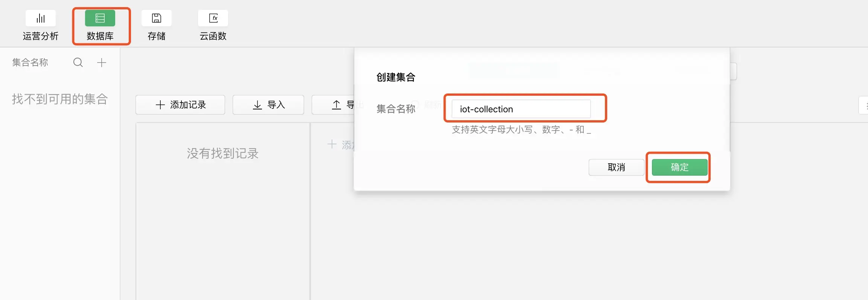Image resolution: width=868 pixels, height=300 pixels.
Task: Click the partially hidden 导出 export button
Action: click(333, 105)
